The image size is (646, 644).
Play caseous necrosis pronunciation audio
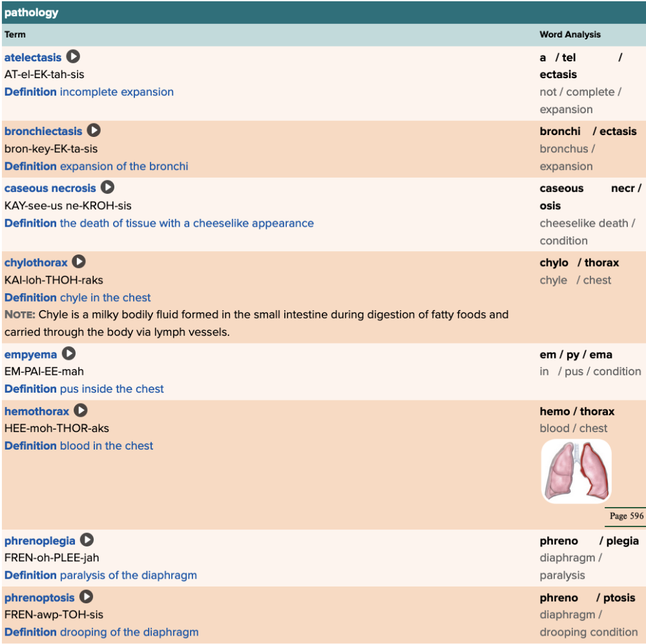[108, 188]
